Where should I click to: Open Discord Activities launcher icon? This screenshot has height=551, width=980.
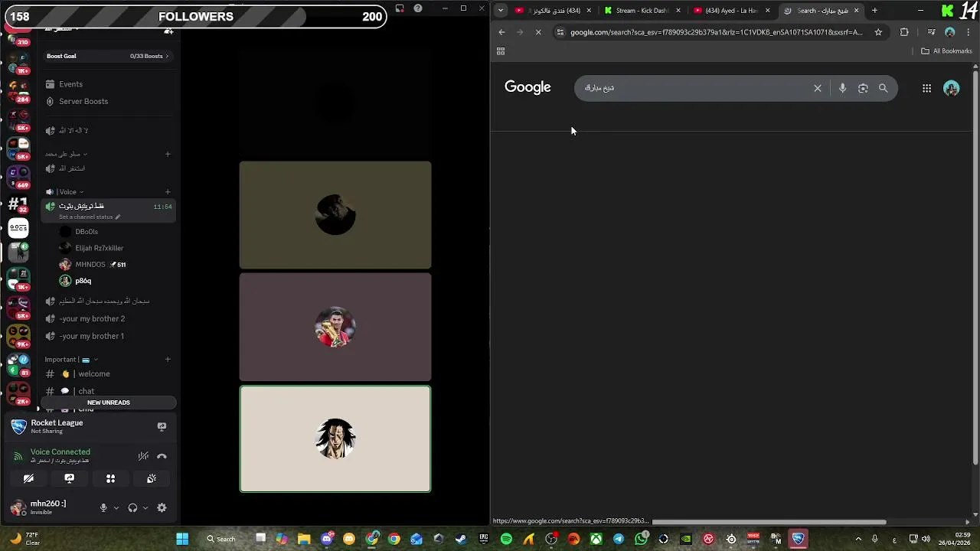(x=110, y=478)
